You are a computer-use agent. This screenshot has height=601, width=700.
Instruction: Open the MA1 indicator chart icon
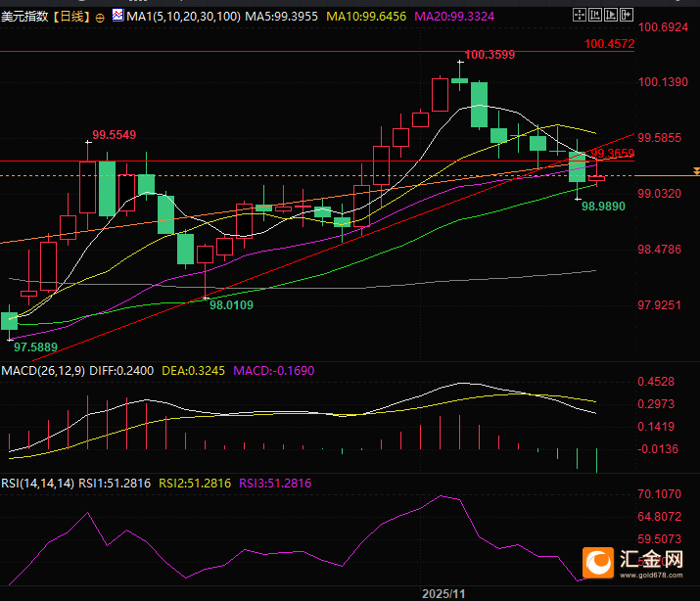117,15
